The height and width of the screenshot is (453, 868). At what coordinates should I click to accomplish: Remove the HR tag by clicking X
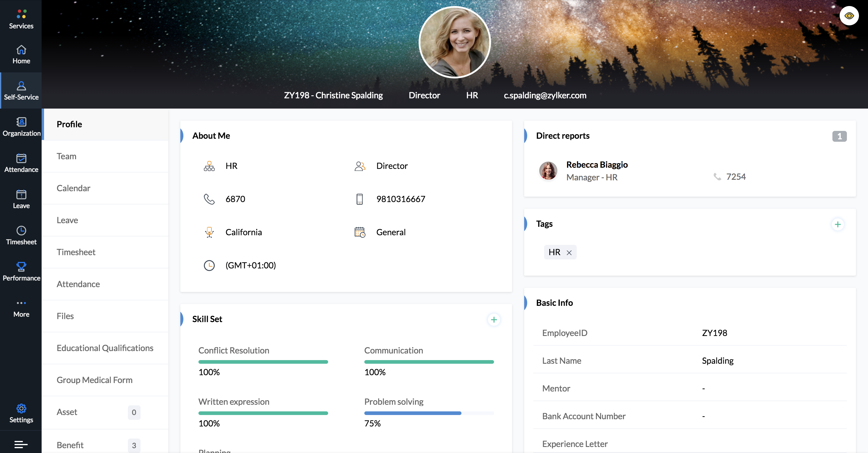(569, 252)
